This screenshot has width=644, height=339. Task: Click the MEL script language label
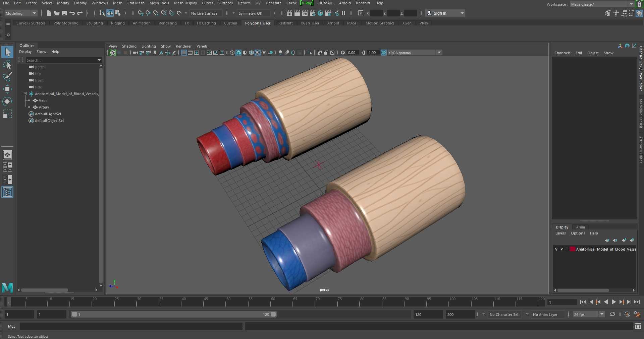12,326
